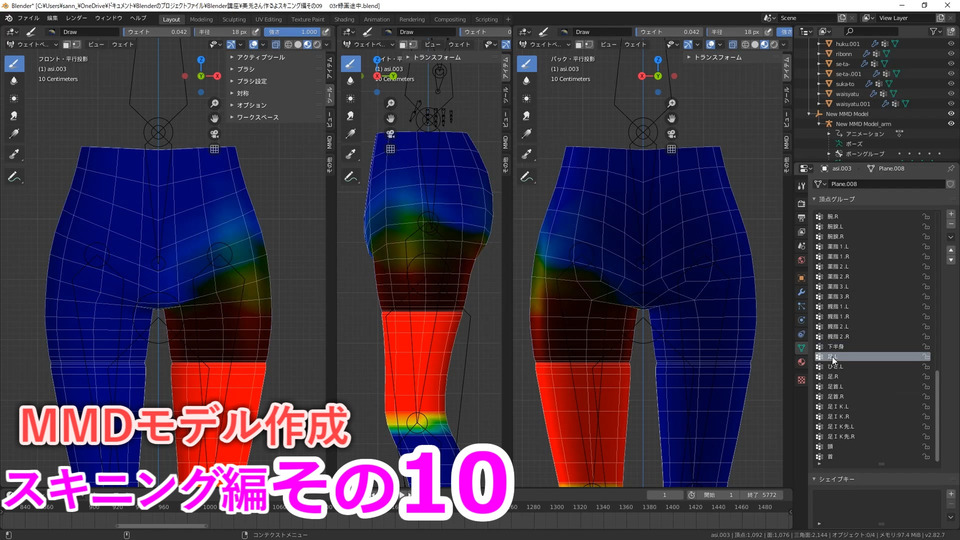Click the ウェイト 0.042 slider in front viewport header

click(x=157, y=32)
